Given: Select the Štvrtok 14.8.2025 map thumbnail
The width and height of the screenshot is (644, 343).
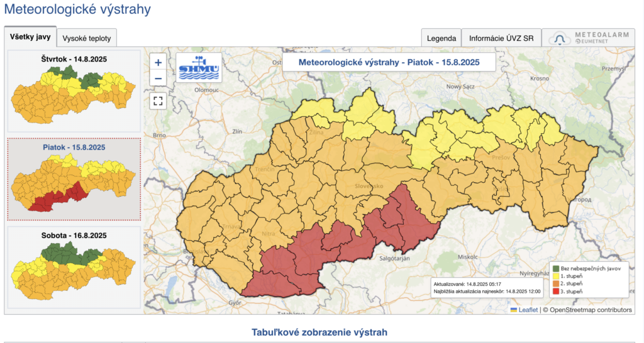Looking at the screenshot, I should (x=74, y=90).
